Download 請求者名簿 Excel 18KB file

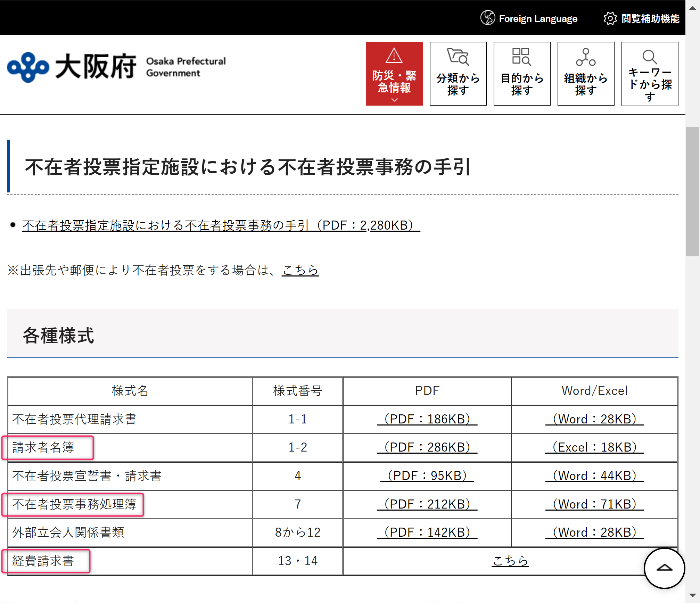coord(594,447)
